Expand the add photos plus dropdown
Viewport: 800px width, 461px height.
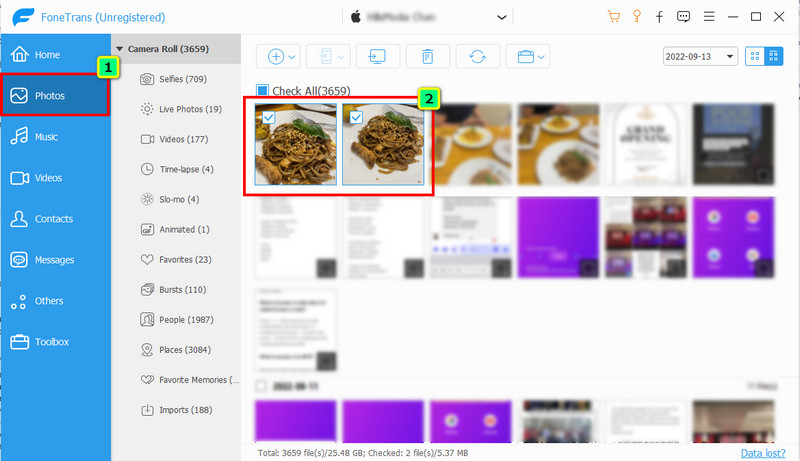point(280,57)
